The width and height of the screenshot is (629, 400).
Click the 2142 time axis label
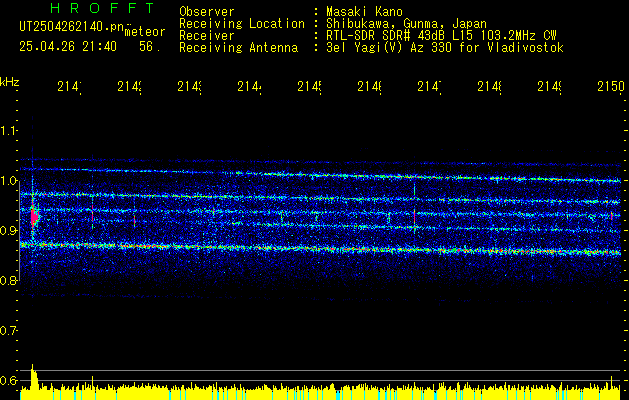coord(130,86)
